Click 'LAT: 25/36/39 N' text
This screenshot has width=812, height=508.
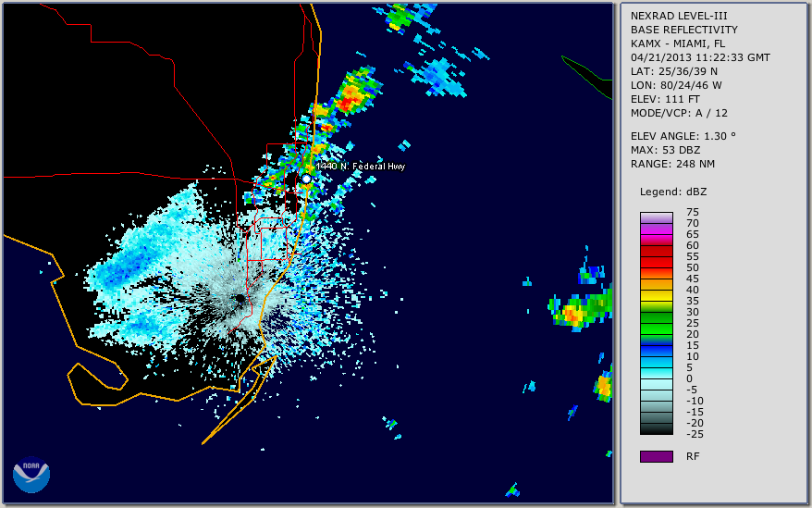pyautogui.click(x=673, y=71)
